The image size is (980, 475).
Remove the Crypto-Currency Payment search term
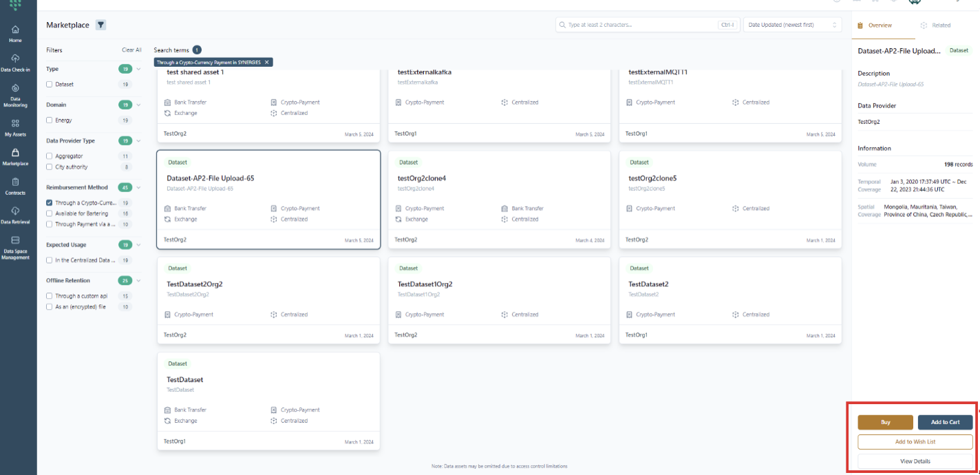pos(267,62)
